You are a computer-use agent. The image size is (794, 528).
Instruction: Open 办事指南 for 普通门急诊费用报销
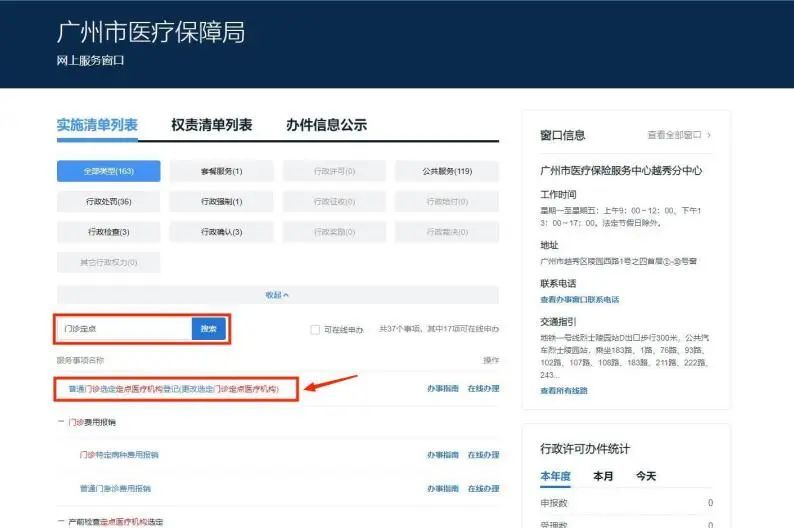[x=443, y=489]
